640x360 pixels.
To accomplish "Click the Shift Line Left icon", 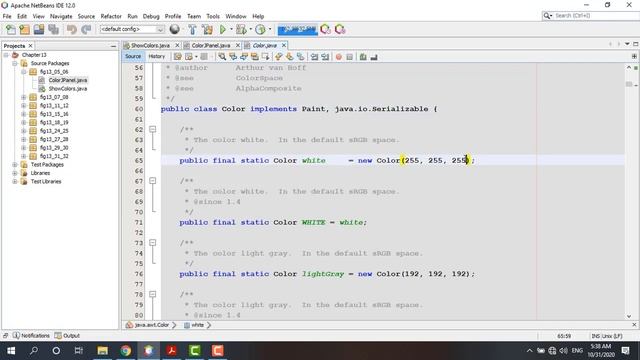I will tap(314, 57).
